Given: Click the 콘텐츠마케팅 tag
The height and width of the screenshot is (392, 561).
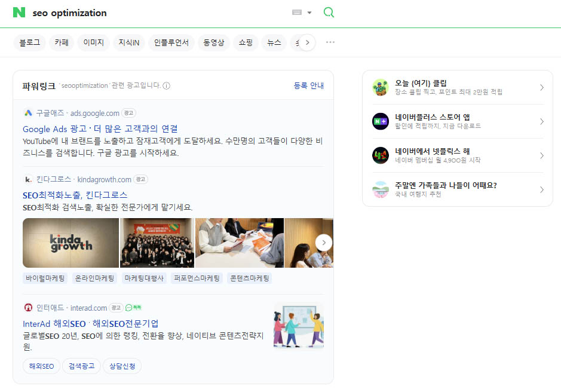Looking at the screenshot, I should coord(249,278).
